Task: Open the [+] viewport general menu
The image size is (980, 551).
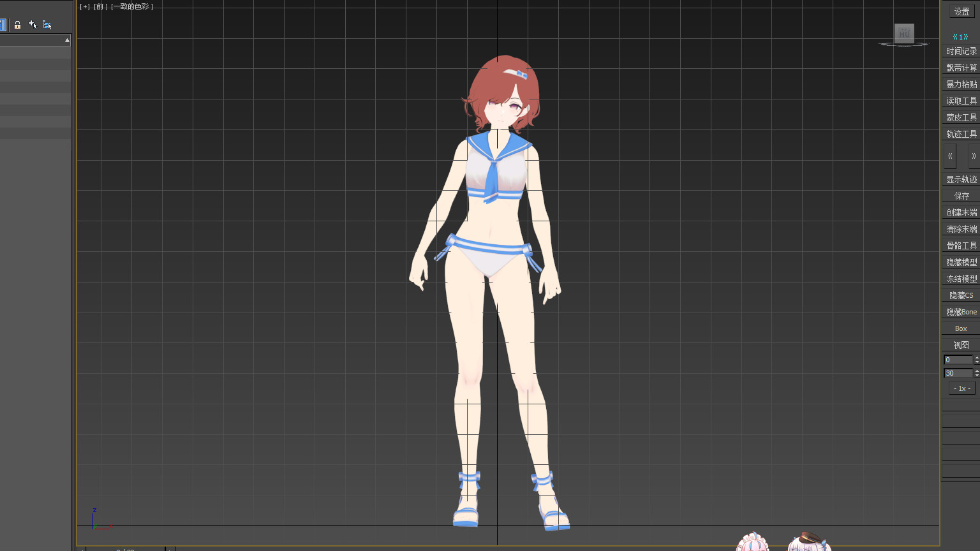Action: [85, 7]
